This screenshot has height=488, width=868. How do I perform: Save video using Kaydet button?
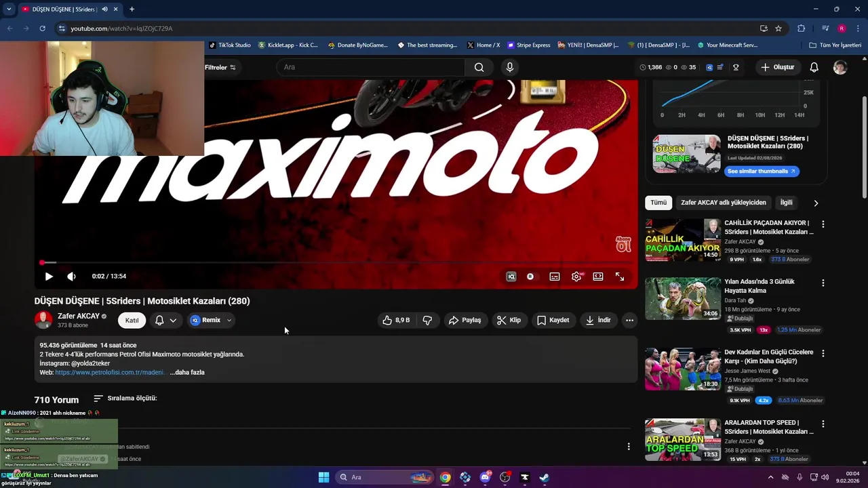tap(553, 320)
